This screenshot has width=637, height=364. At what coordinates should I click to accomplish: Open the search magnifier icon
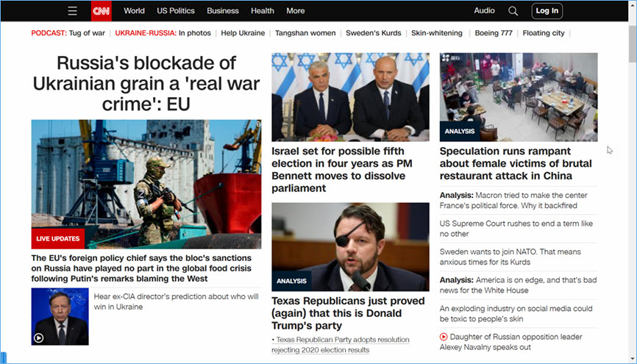tap(513, 11)
